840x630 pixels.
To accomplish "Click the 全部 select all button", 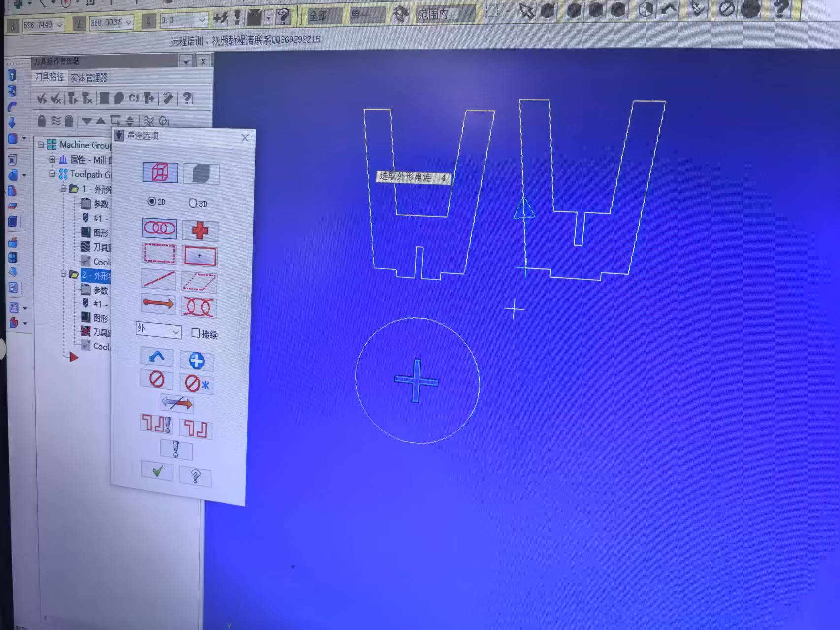I will tap(325, 16).
